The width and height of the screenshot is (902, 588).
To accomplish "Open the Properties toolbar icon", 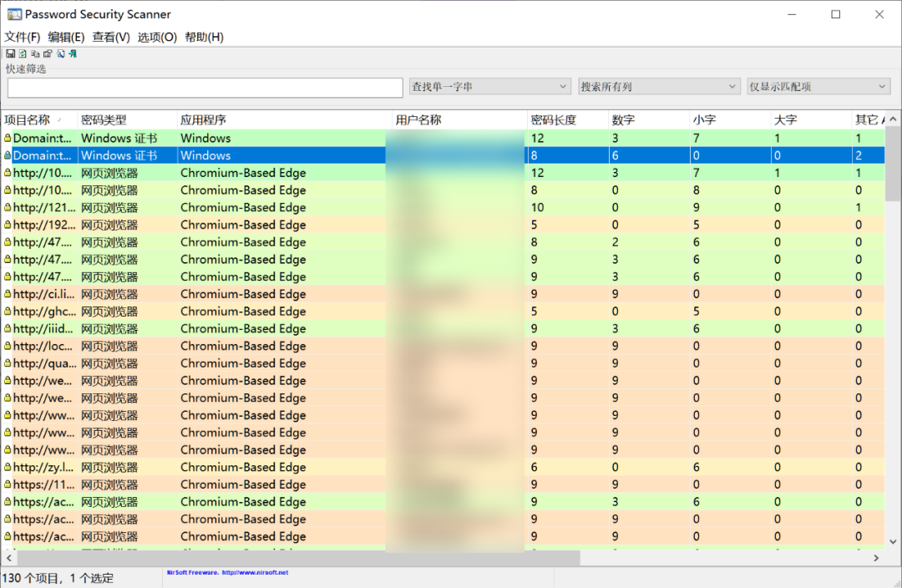I will [48, 53].
